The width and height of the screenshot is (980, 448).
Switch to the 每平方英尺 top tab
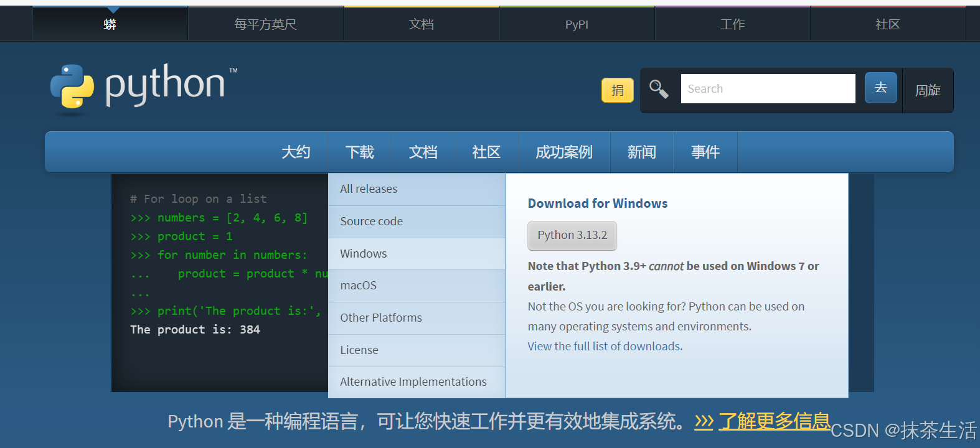click(x=266, y=24)
